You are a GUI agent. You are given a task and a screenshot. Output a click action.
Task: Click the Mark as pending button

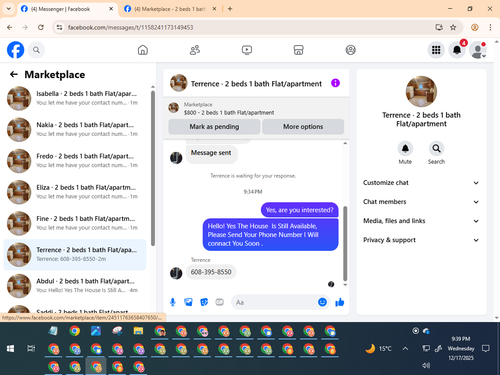[x=214, y=127]
